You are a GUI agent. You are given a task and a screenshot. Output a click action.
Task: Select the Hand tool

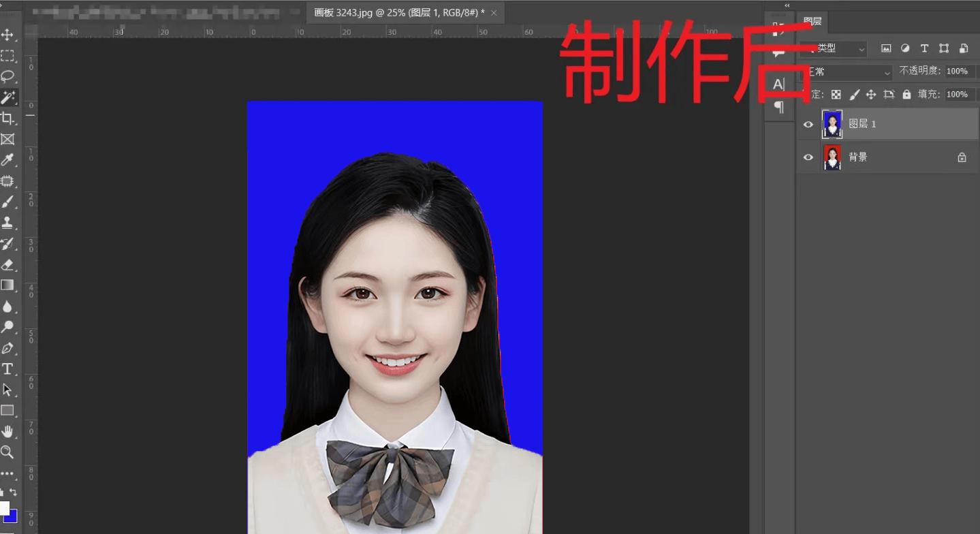pos(9,431)
